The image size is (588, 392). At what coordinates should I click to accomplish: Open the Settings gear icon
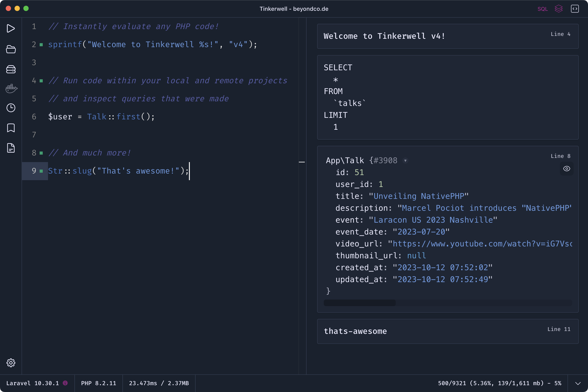point(11,362)
